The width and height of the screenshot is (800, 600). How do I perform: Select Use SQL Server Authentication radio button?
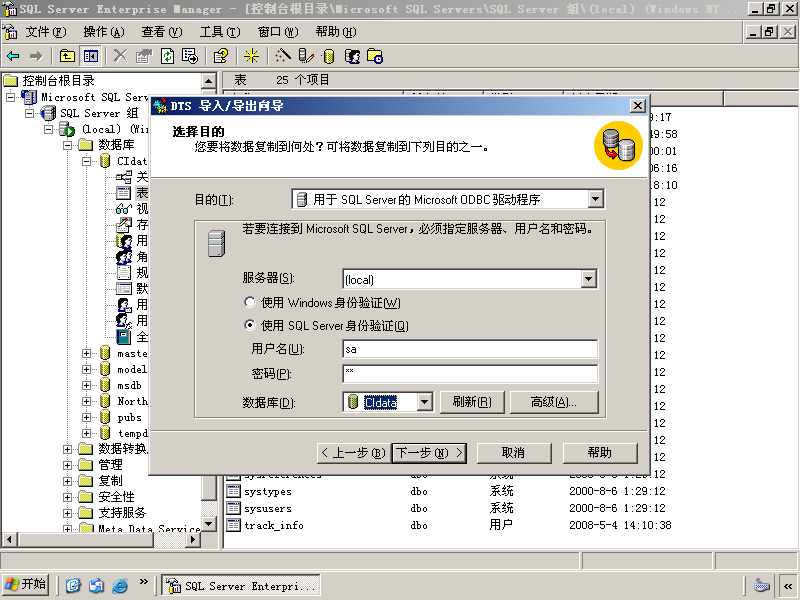click(249, 325)
